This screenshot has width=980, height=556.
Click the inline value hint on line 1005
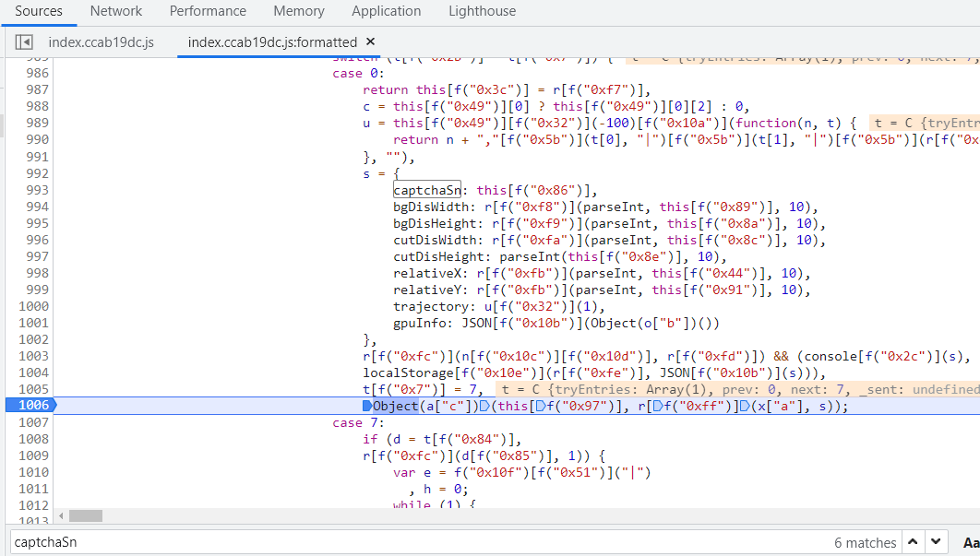click(x=738, y=389)
